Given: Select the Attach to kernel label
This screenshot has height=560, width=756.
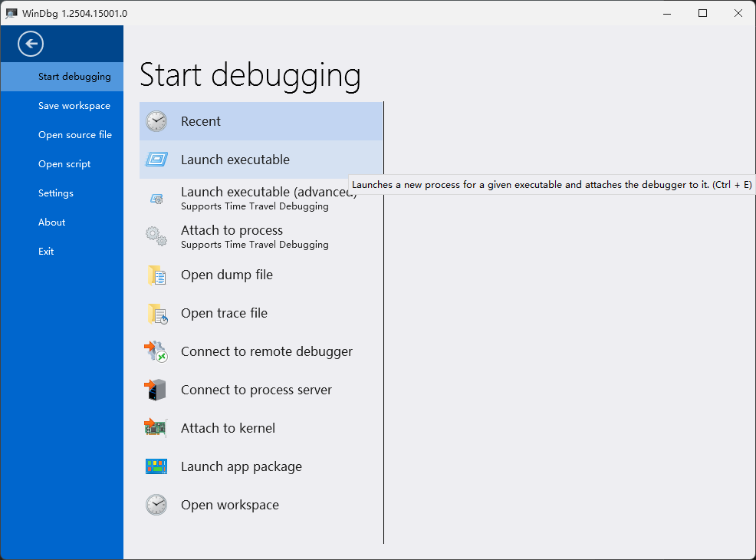Looking at the screenshot, I should 228,428.
